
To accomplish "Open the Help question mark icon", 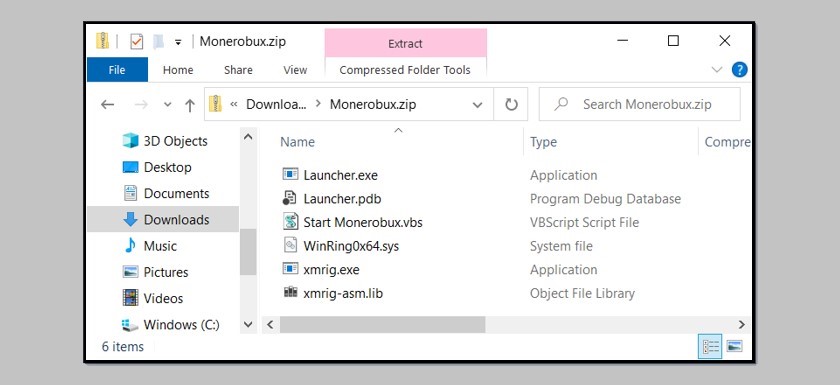I will (x=739, y=70).
